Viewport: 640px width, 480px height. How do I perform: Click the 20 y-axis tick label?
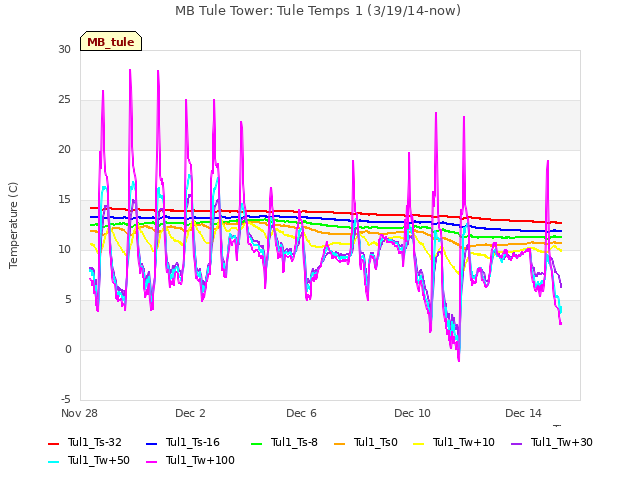64,150
